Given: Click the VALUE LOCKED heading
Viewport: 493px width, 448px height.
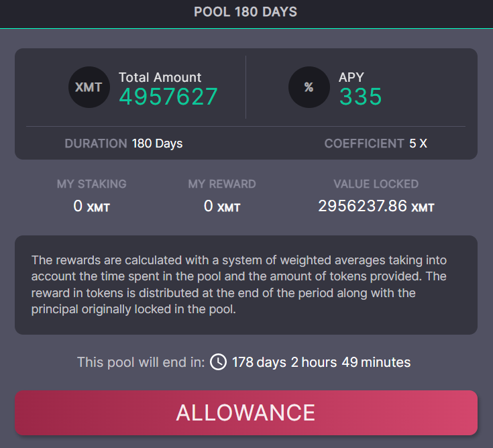Looking at the screenshot, I should coord(376,184).
